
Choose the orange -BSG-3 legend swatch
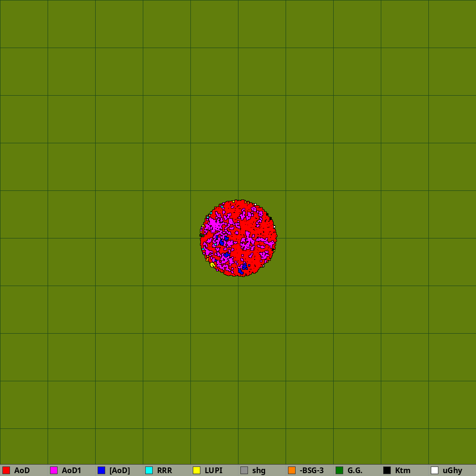pyautogui.click(x=292, y=470)
